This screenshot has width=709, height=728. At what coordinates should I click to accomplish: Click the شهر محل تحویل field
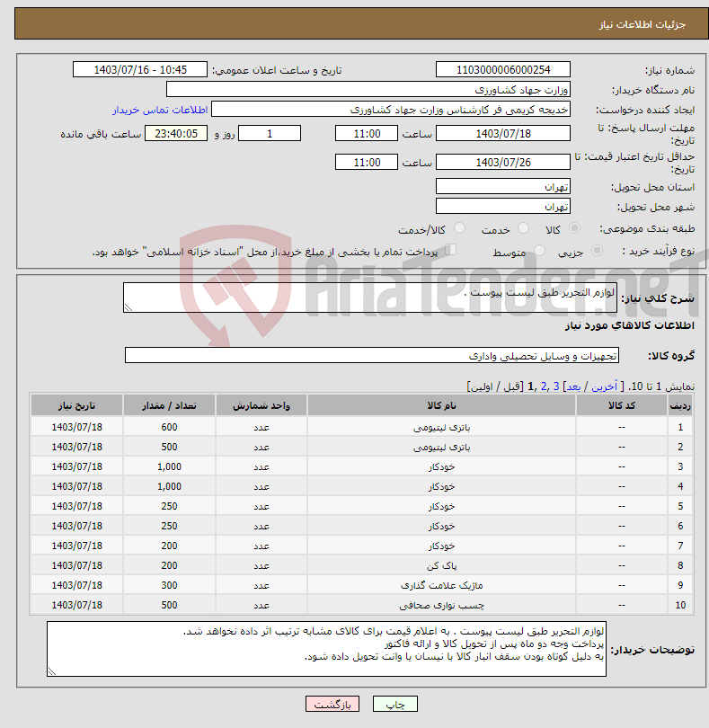click(x=503, y=207)
